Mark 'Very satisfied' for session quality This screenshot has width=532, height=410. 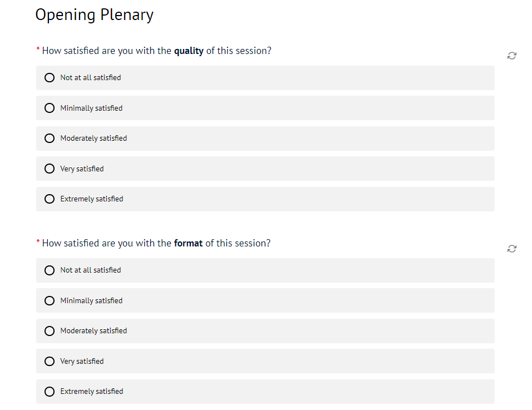point(50,169)
